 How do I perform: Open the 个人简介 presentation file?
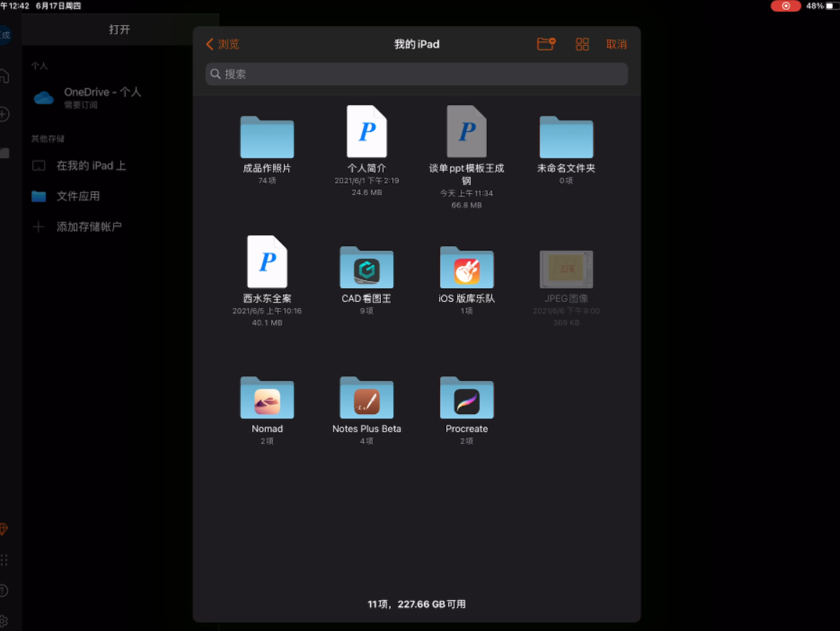click(x=366, y=132)
